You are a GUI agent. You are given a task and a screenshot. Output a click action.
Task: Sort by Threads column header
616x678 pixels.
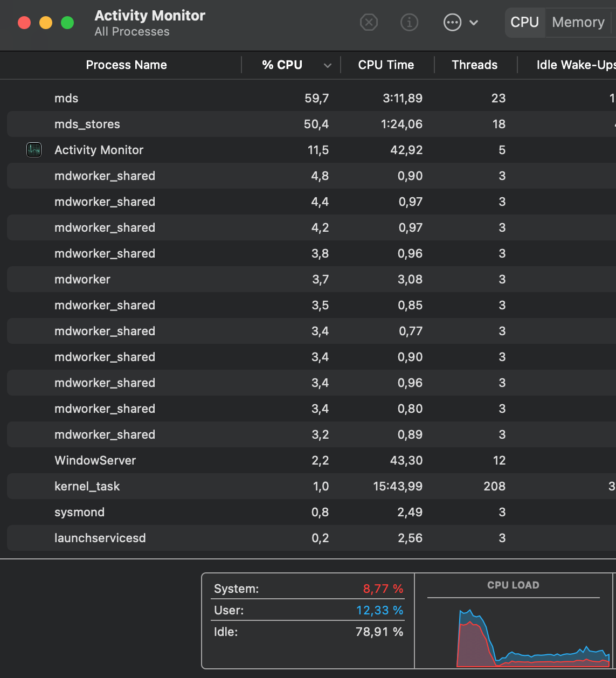coord(474,65)
